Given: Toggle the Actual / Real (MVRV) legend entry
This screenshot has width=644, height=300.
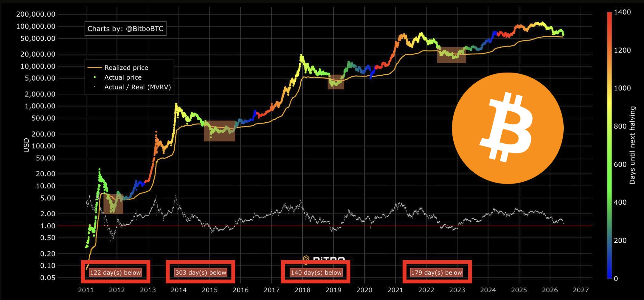Looking at the screenshot, I should [137, 87].
